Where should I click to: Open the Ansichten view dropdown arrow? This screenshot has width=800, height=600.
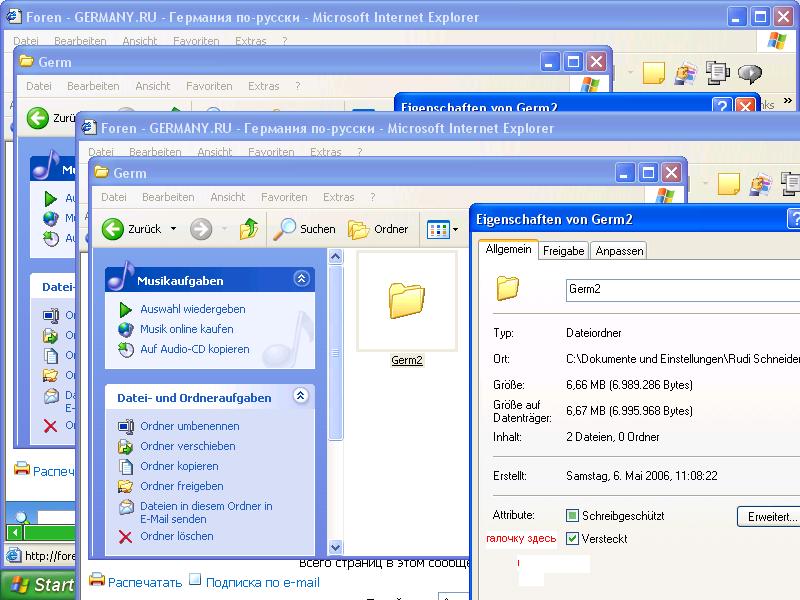[455, 229]
